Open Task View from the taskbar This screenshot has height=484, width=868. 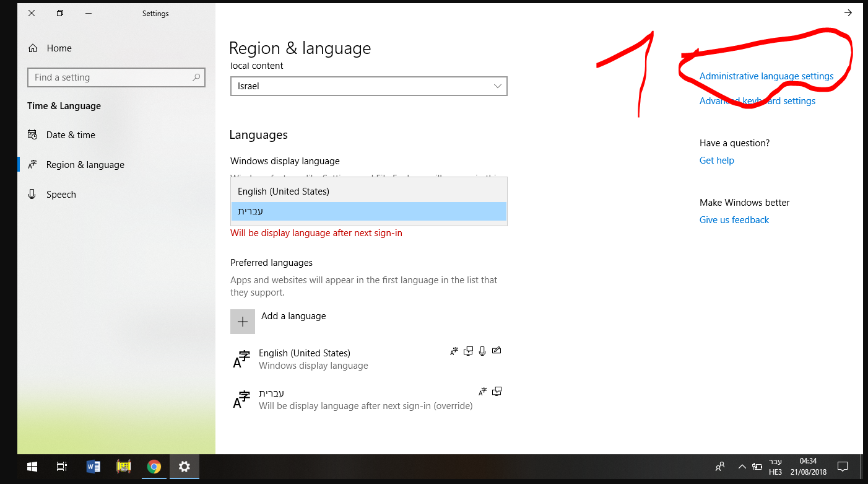[x=62, y=467]
